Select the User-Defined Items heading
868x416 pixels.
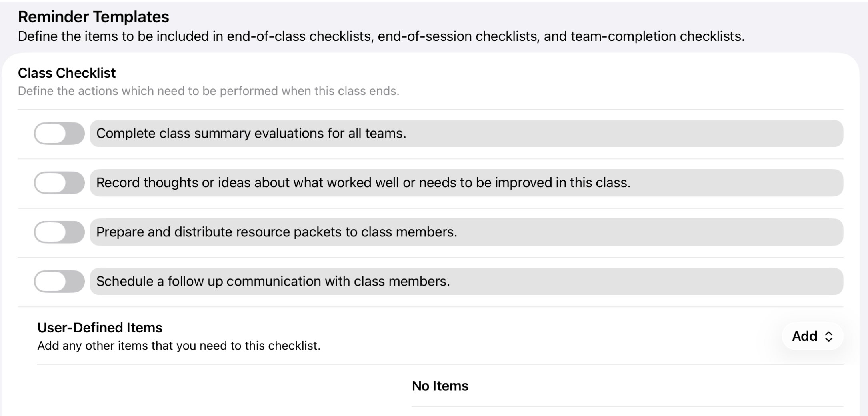(x=100, y=328)
